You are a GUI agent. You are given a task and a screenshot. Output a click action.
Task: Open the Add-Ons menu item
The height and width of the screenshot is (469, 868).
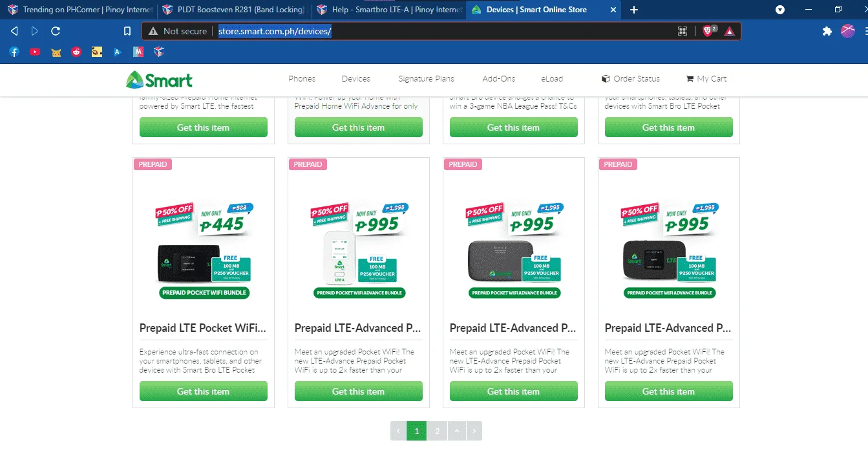pos(499,79)
